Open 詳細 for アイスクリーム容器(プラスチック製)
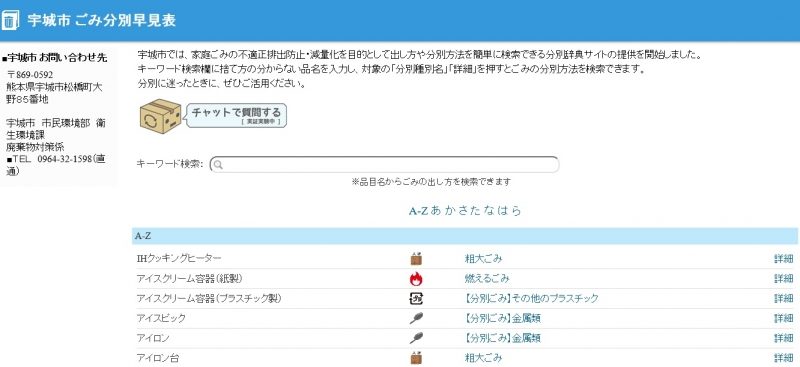800x367 pixels. (x=784, y=299)
